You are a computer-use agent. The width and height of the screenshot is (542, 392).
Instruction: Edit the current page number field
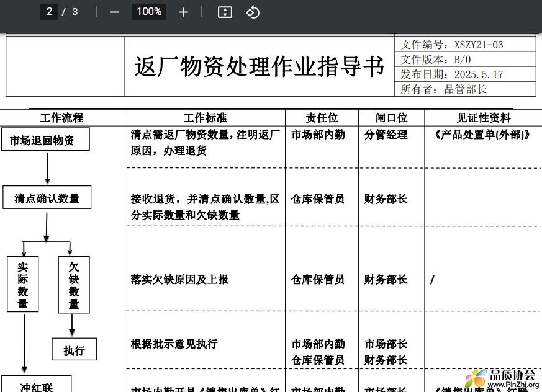pos(49,12)
